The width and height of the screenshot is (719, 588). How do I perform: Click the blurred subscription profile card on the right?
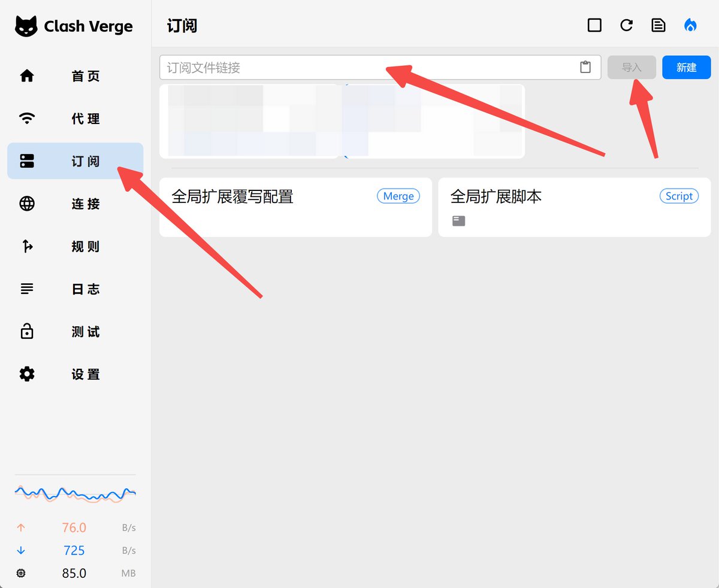(x=435, y=122)
